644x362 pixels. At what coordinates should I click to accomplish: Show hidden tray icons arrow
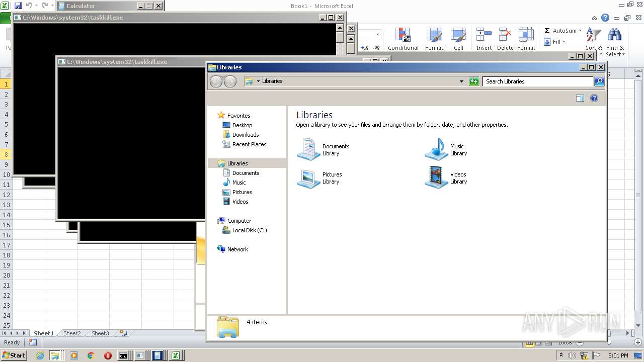coord(561,355)
